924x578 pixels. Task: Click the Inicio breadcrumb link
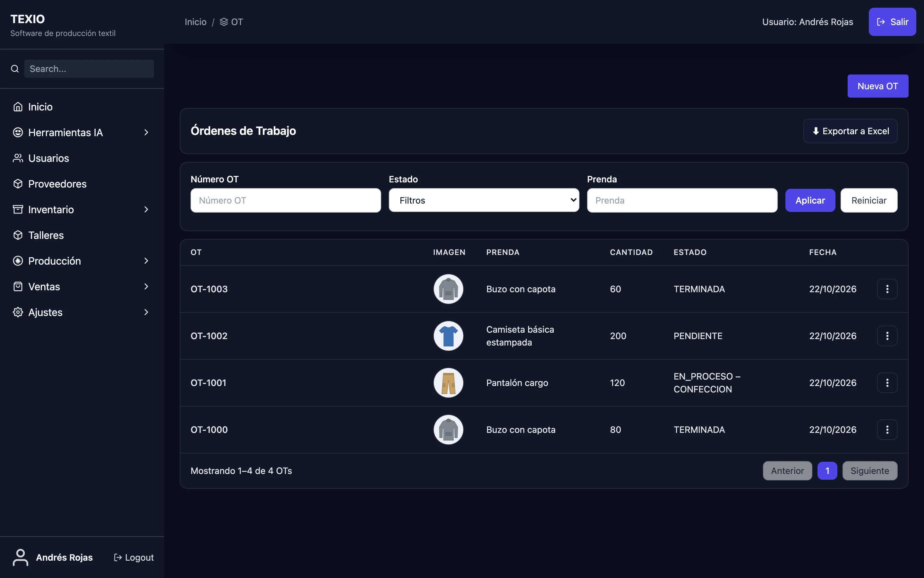tap(195, 22)
